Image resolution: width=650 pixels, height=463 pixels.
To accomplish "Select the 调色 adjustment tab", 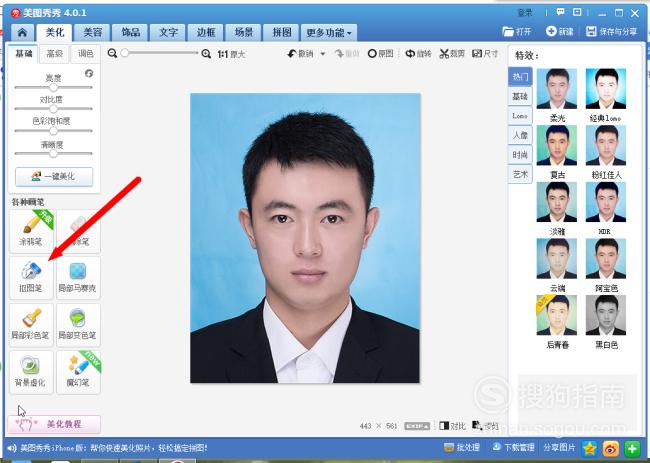I will tap(85, 54).
